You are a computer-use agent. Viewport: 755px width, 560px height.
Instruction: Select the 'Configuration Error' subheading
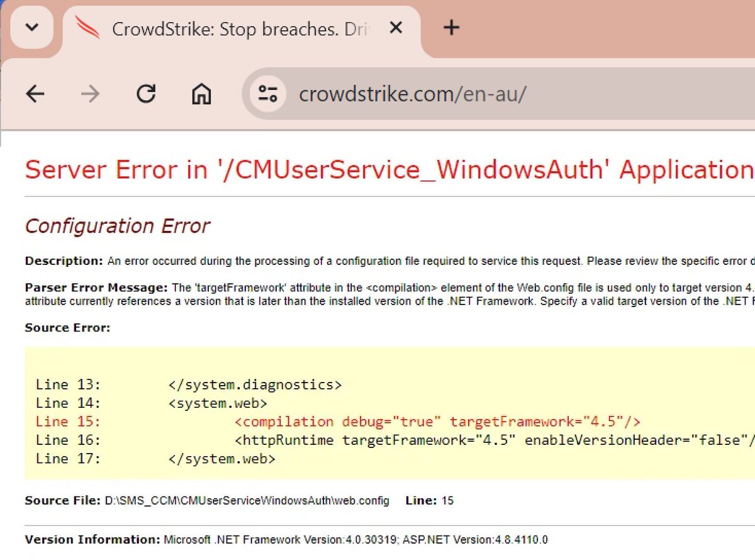pyautogui.click(x=118, y=225)
